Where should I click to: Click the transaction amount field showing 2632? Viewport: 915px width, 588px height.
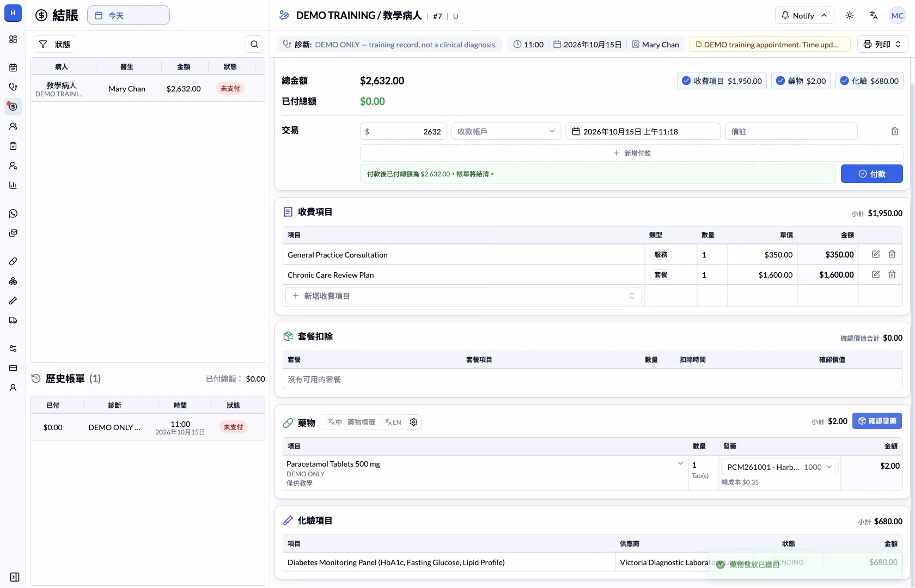pyautogui.click(x=404, y=131)
